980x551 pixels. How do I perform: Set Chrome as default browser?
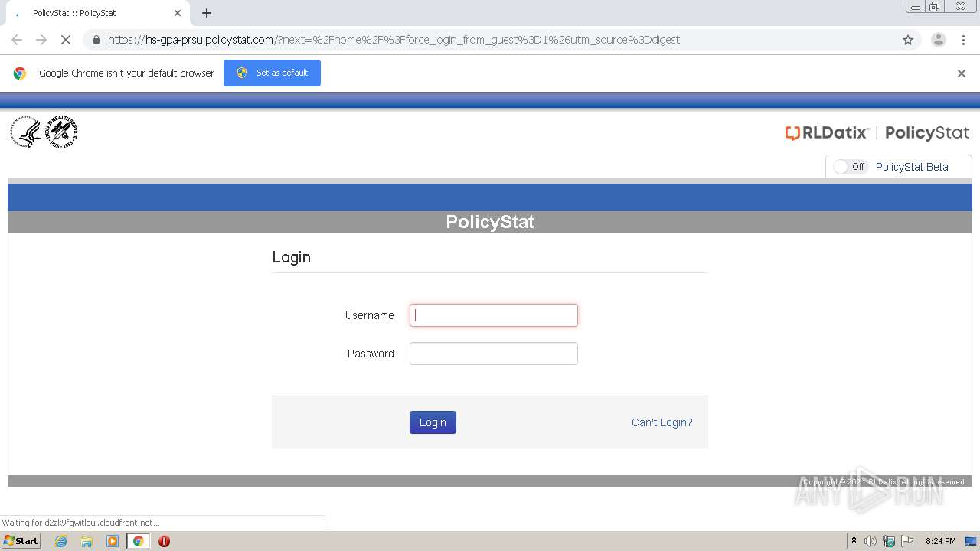pos(272,73)
